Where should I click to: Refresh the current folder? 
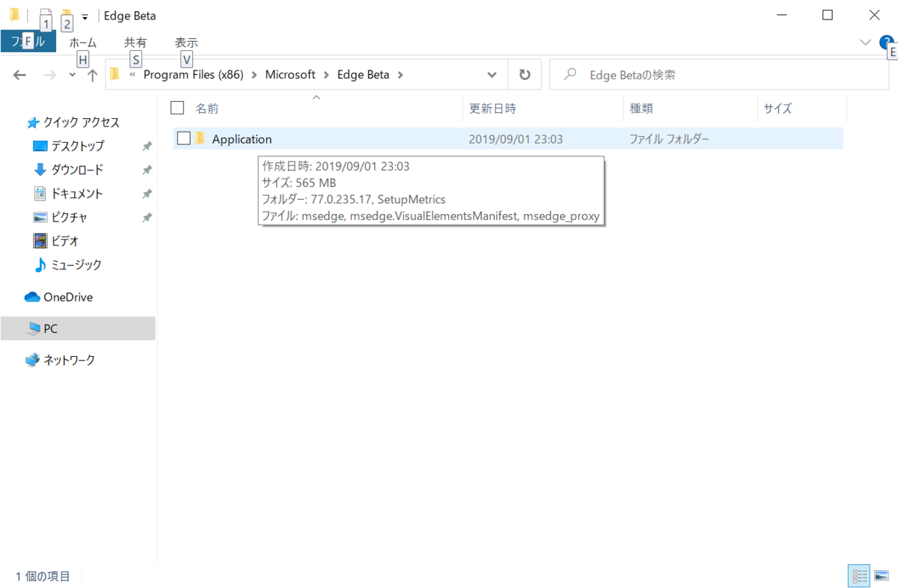pyautogui.click(x=525, y=75)
